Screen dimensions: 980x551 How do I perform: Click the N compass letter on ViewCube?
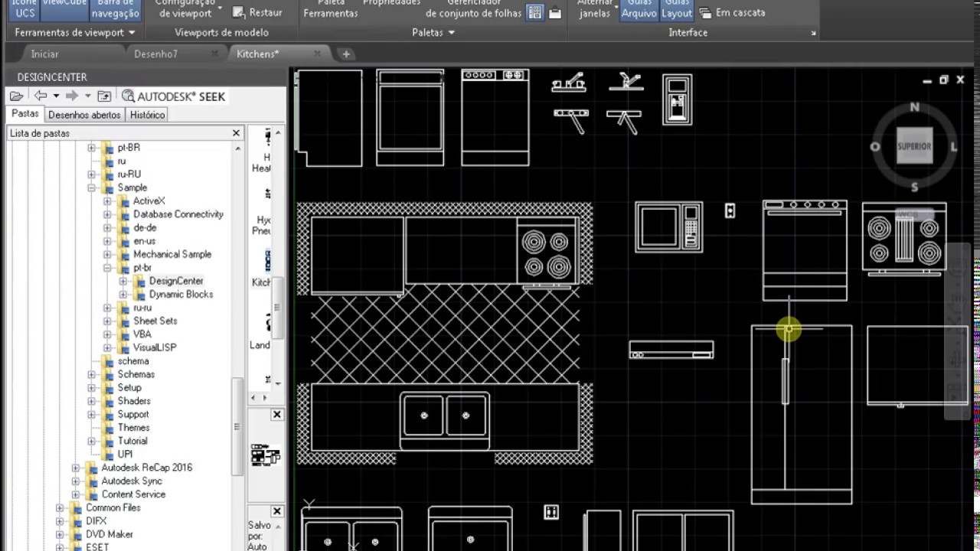tap(914, 107)
